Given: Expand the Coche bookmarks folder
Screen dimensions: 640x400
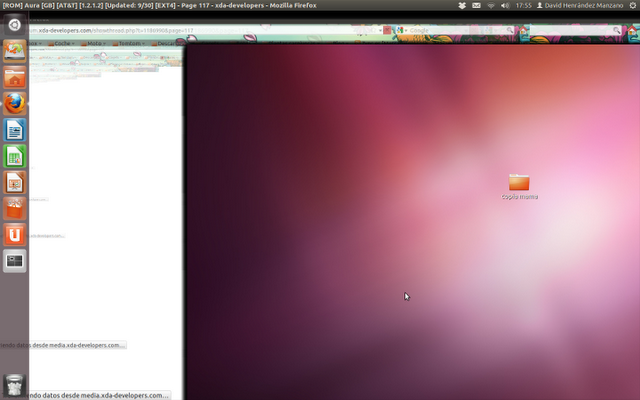Looking at the screenshot, I should (62, 43).
